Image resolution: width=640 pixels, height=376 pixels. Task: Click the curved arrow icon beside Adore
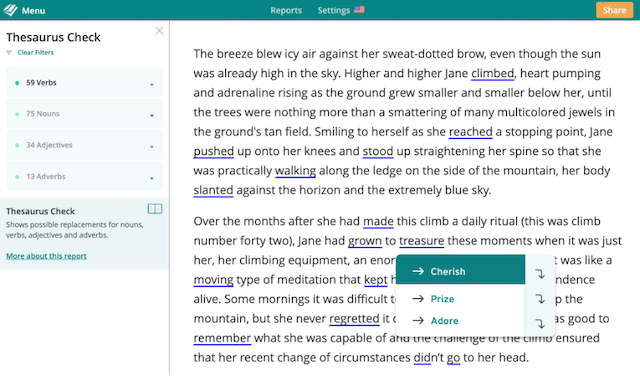(x=540, y=323)
